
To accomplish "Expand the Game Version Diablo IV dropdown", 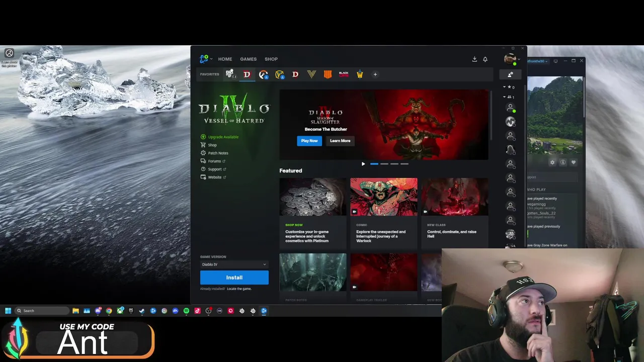I will click(x=234, y=264).
